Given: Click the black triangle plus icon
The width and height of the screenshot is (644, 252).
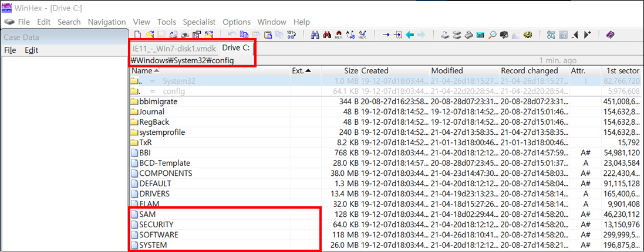Looking at the screenshot, I should point(588,35).
